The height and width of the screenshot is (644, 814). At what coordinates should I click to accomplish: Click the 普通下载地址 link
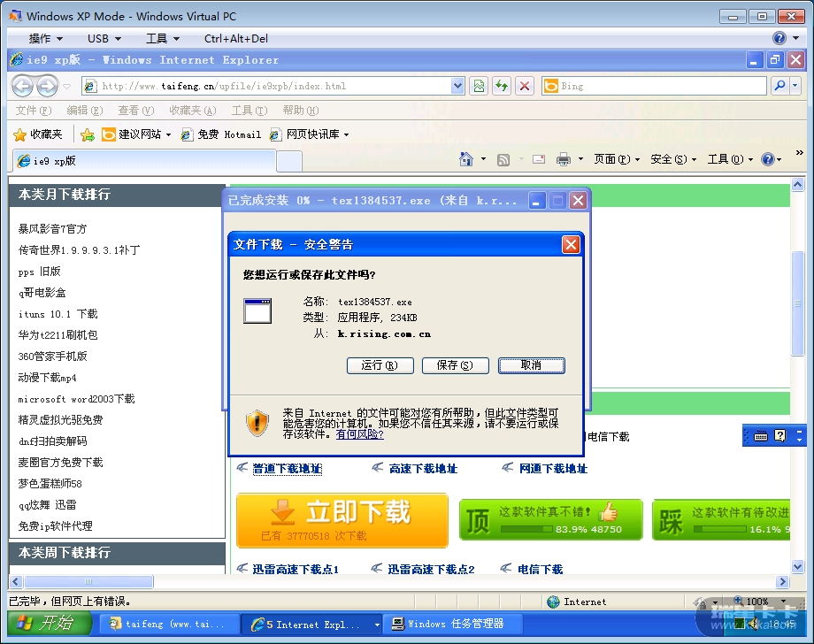[x=287, y=469]
